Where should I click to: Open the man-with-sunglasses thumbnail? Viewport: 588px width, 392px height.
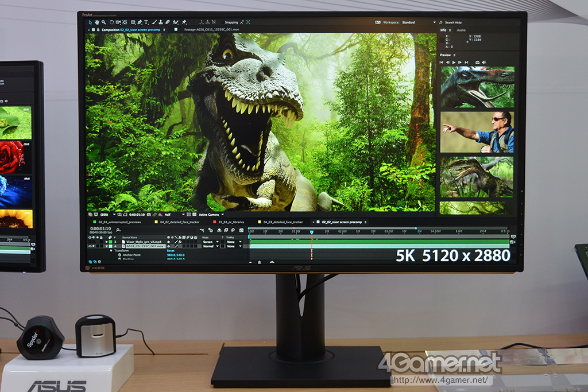coord(477,132)
